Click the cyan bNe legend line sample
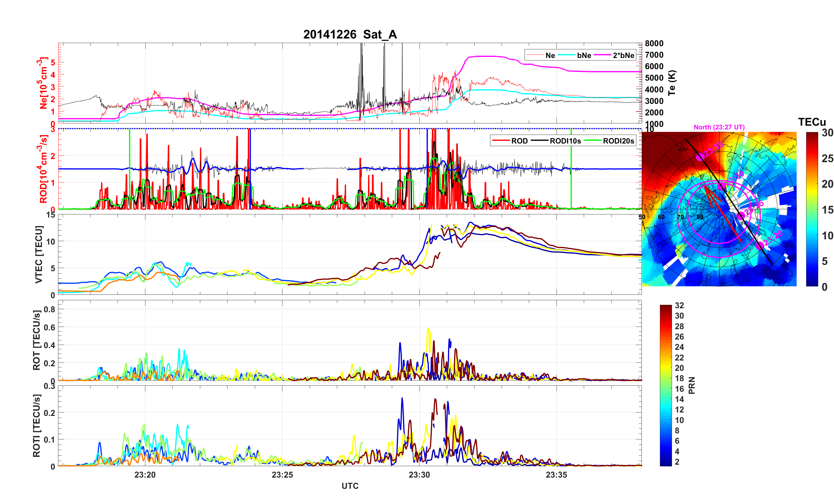The width and height of the screenshot is (834, 504). pos(567,55)
